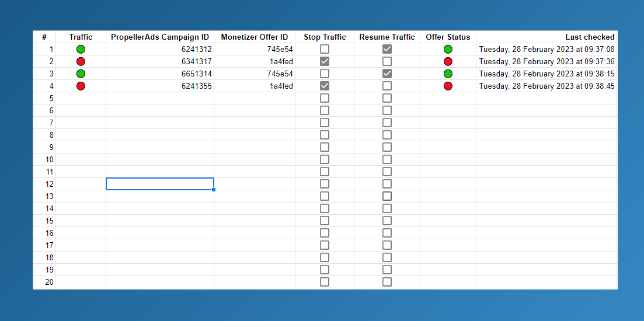Click the empty Offer ID cell in row 5

pos(254,98)
